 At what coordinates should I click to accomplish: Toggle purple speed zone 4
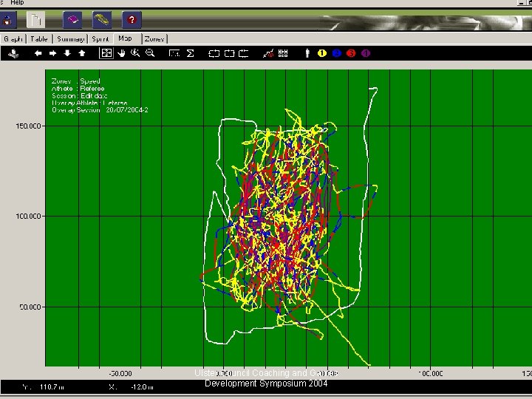[x=366, y=53]
